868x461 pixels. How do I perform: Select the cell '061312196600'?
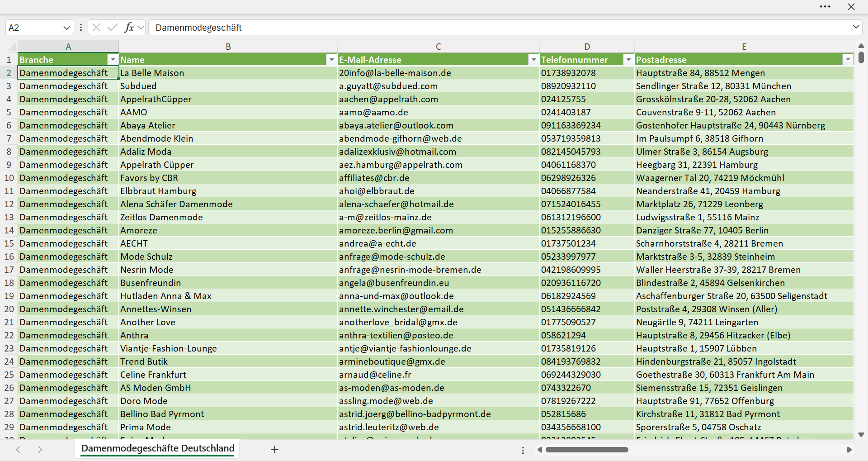click(x=587, y=217)
